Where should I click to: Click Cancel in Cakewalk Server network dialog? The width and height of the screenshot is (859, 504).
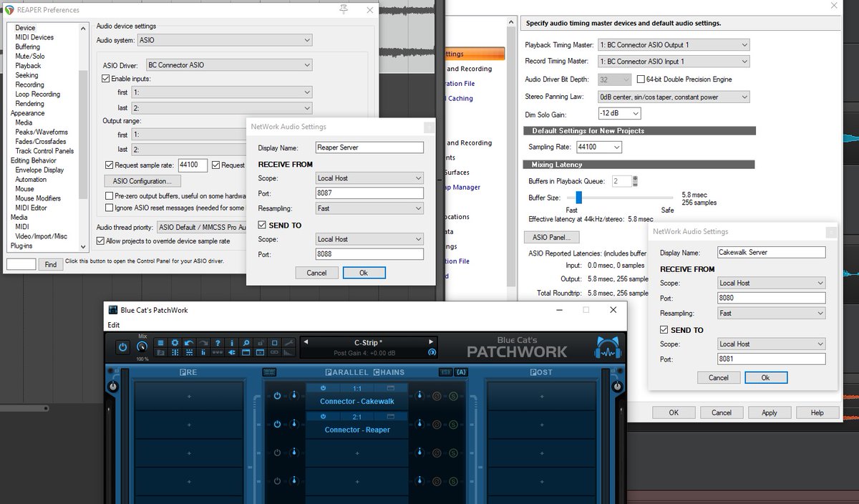(718, 377)
